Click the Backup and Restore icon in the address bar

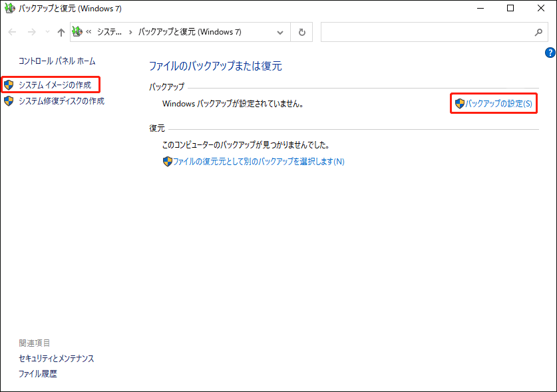tap(77, 31)
